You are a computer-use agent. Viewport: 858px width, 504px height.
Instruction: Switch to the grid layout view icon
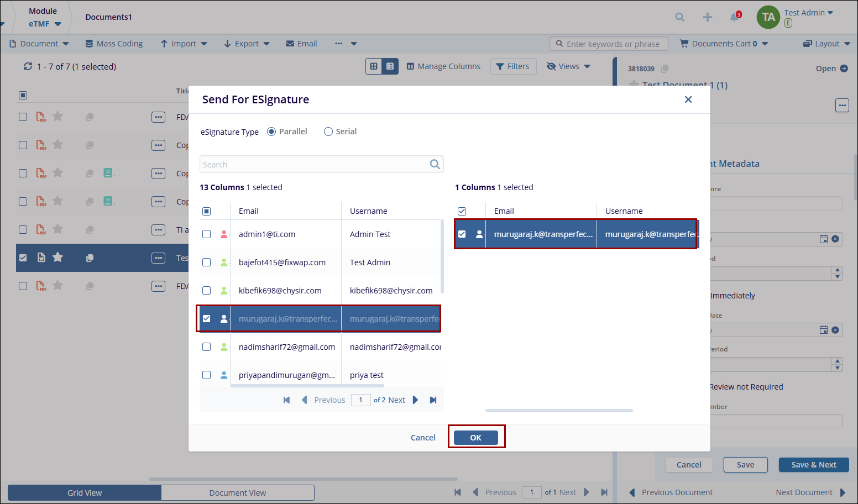coord(374,66)
